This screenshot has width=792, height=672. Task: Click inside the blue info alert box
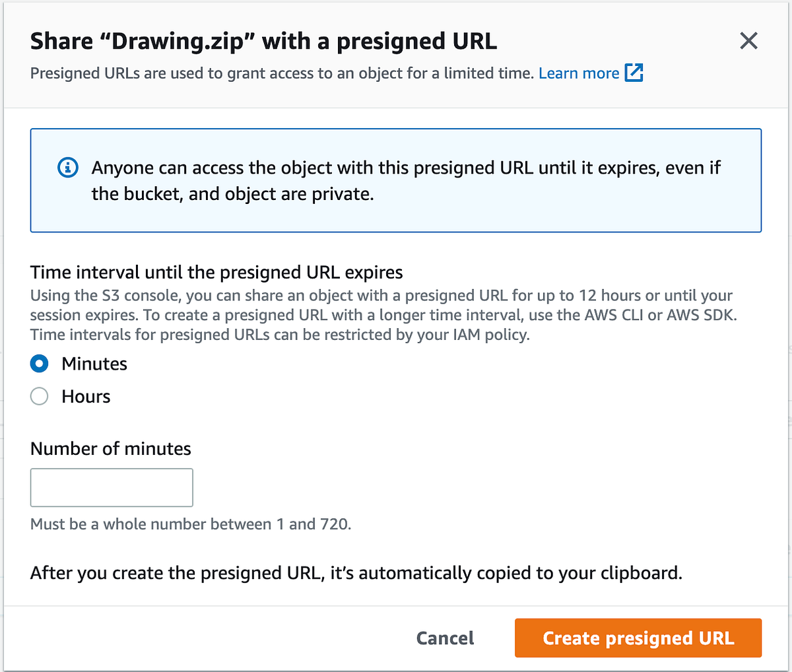396,180
